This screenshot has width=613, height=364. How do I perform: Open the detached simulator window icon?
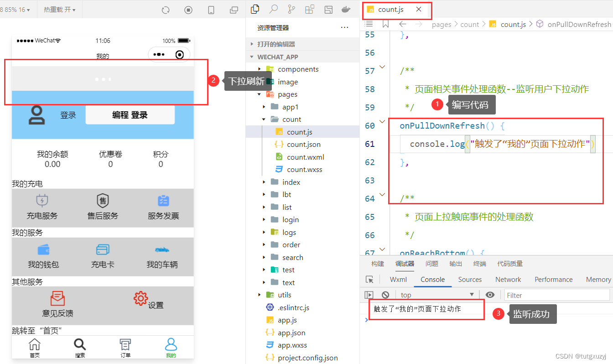[x=234, y=10]
